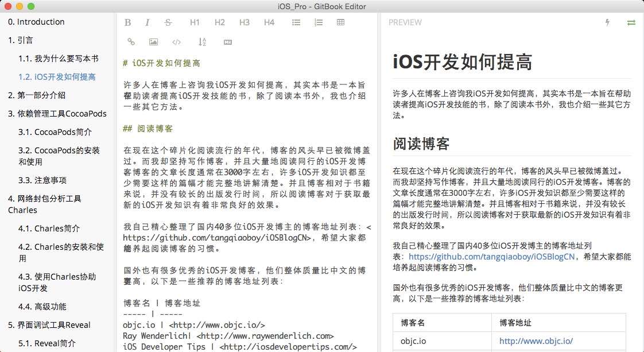Set heading level H3
This screenshot has width=644, height=352.
tap(245, 22)
